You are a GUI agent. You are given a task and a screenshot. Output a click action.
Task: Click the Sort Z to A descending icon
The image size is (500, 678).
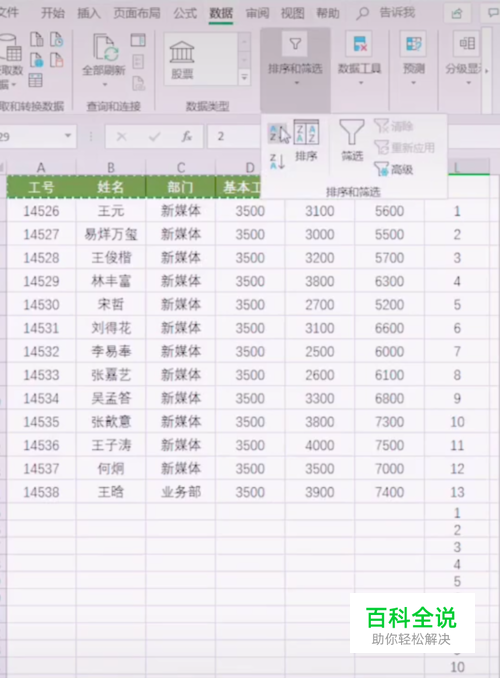pyautogui.click(x=277, y=161)
